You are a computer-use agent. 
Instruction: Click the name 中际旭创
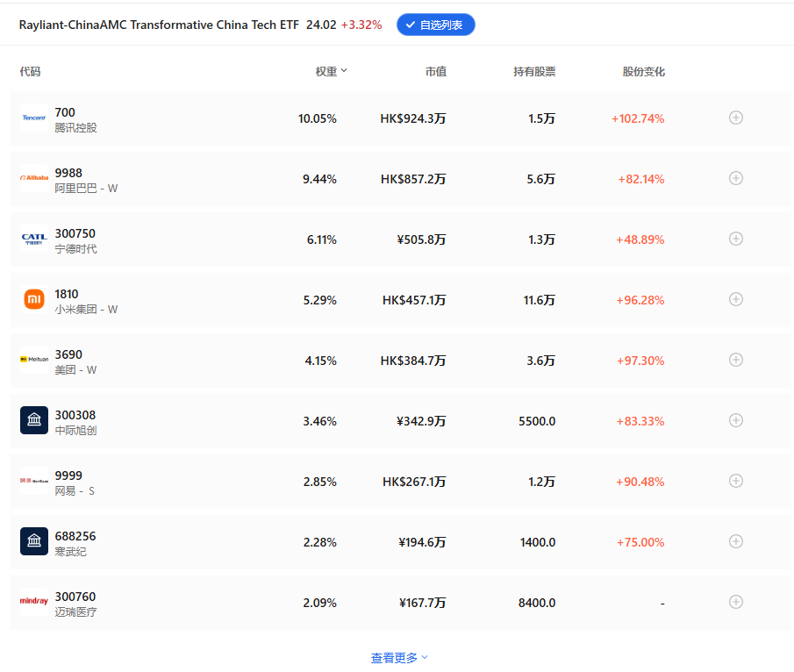76,431
